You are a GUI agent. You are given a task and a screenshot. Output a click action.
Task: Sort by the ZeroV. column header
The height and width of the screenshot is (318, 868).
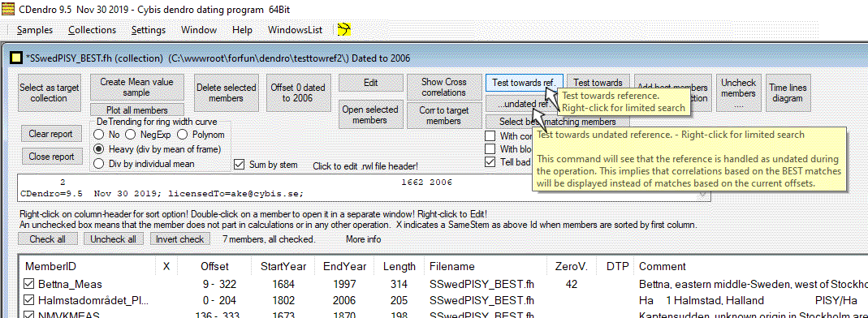pos(572,267)
